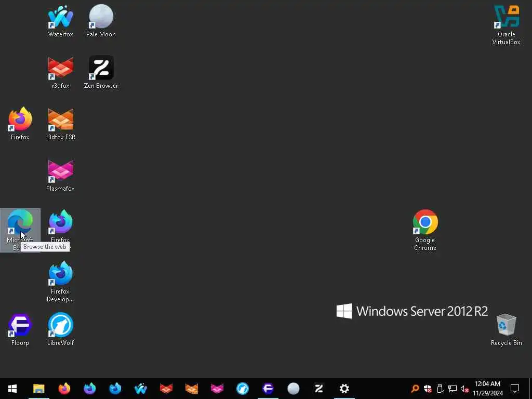The height and width of the screenshot is (399, 532).
Task: Click Safely Remove Hardware USB tray icon
Action: point(440,389)
